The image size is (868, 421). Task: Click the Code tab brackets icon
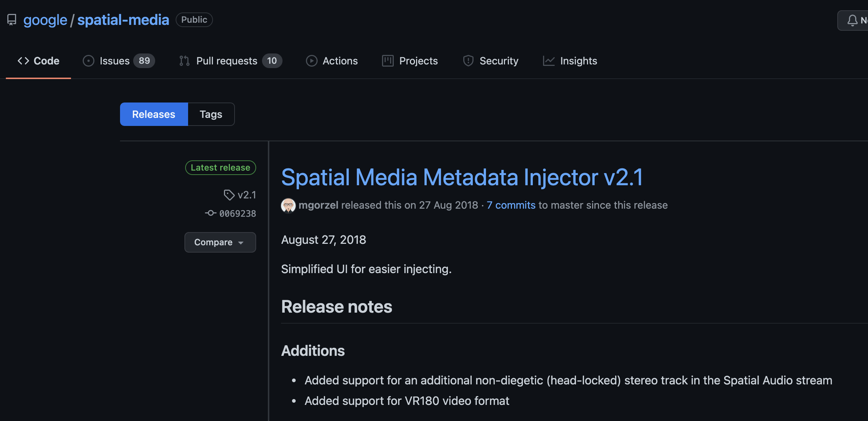tap(23, 61)
